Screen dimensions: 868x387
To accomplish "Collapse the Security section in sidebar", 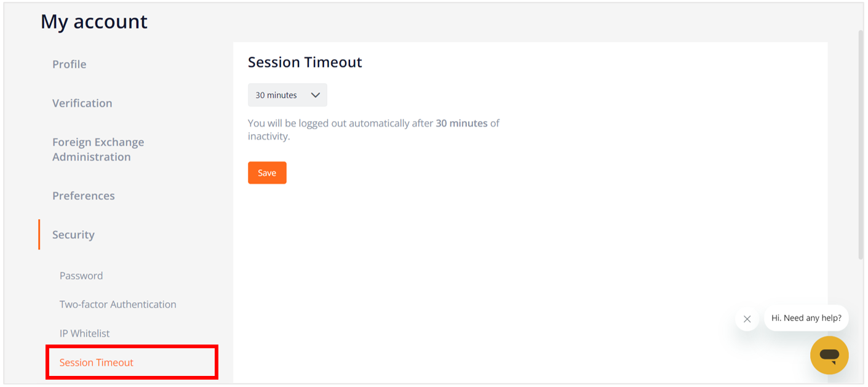I will (73, 235).
